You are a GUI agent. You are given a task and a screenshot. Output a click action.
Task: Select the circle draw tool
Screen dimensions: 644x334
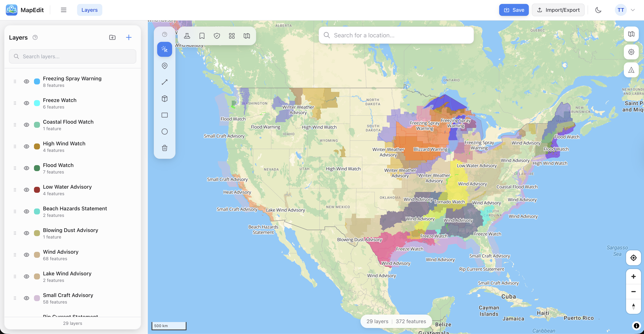tap(164, 132)
